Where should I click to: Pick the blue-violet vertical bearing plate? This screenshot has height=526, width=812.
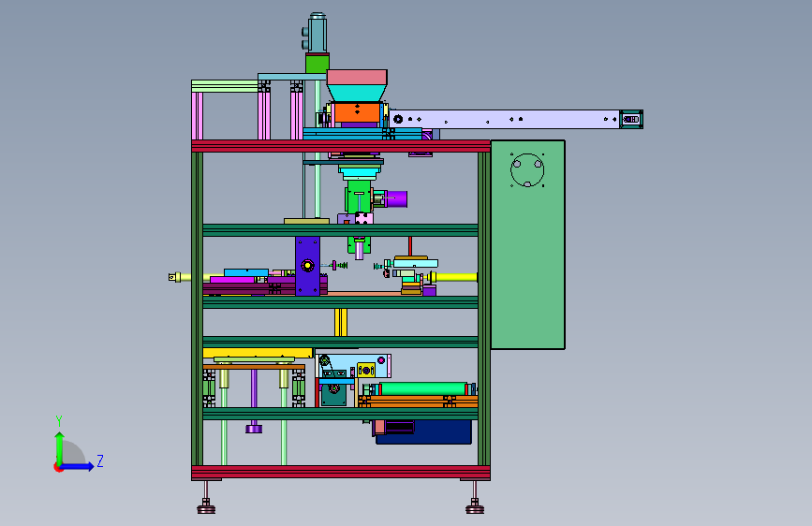coord(307,266)
